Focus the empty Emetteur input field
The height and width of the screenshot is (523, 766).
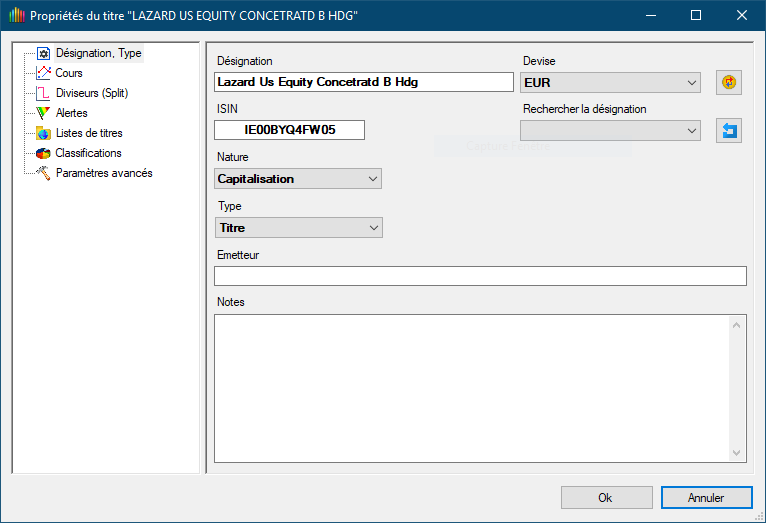click(x=480, y=276)
